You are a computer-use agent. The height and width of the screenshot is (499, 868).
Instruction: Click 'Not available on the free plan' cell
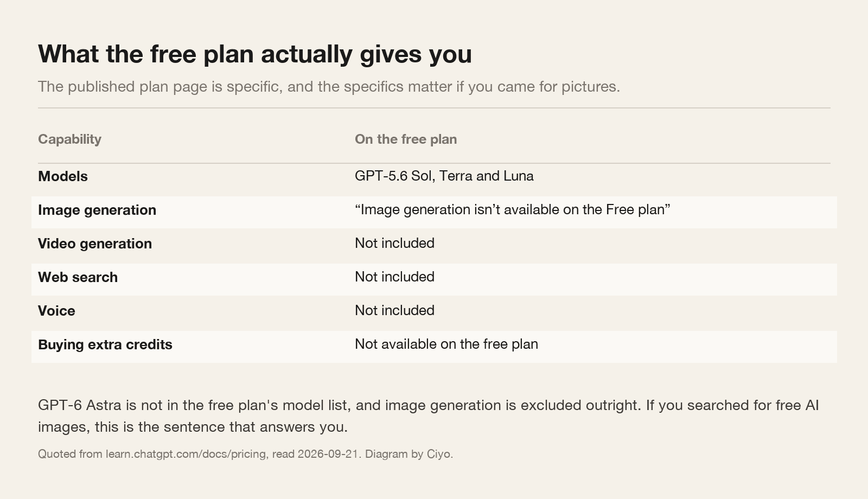446,344
